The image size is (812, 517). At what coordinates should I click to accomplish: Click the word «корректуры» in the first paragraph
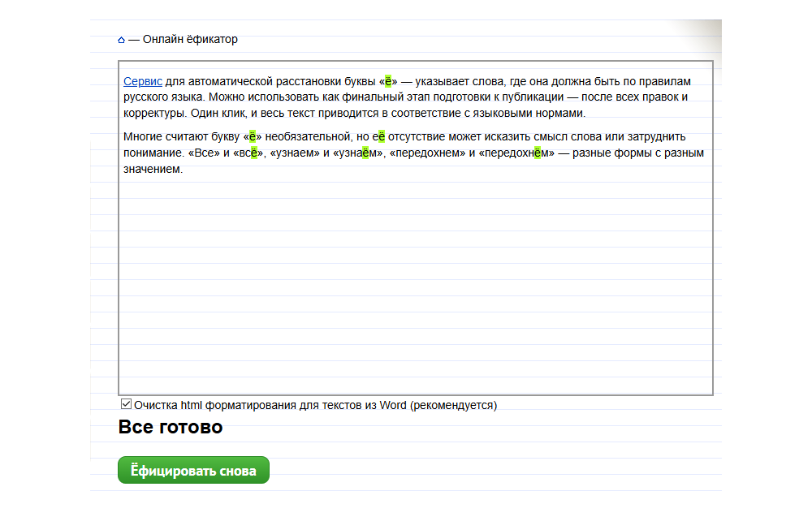(154, 114)
